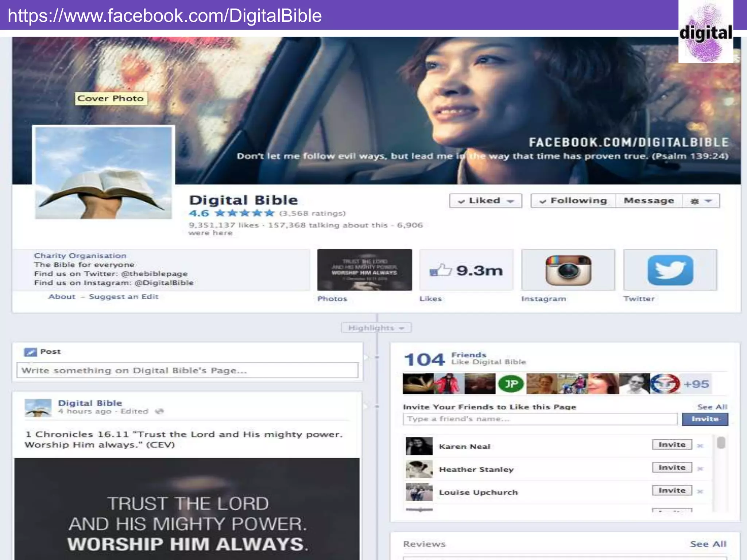
Task: Open the Liked dropdown button
Action: (x=485, y=201)
